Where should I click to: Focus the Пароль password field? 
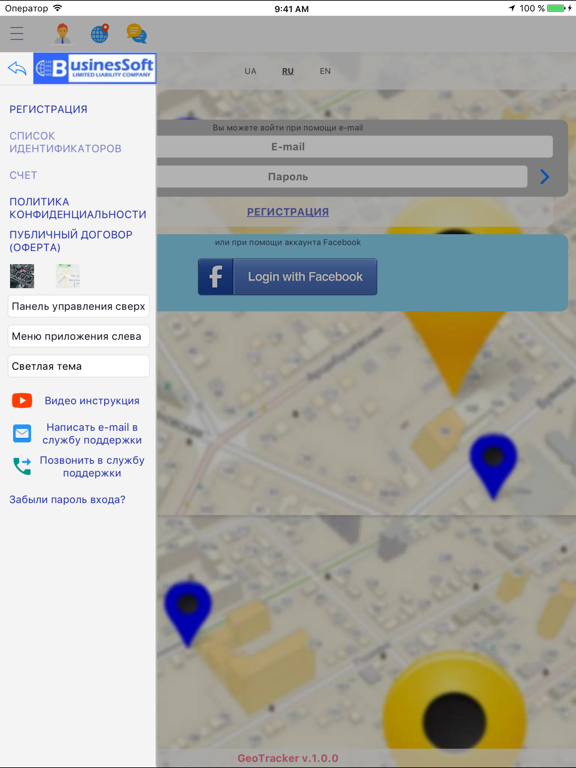pos(342,177)
